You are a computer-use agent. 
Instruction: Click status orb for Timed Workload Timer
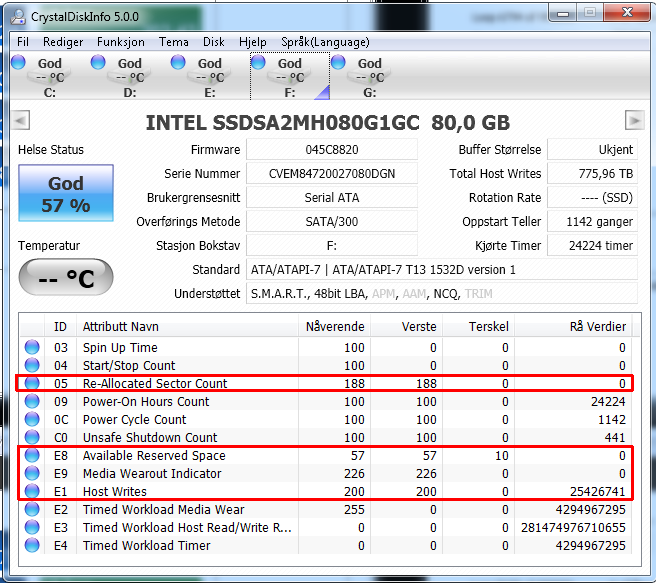pyautogui.click(x=32, y=545)
